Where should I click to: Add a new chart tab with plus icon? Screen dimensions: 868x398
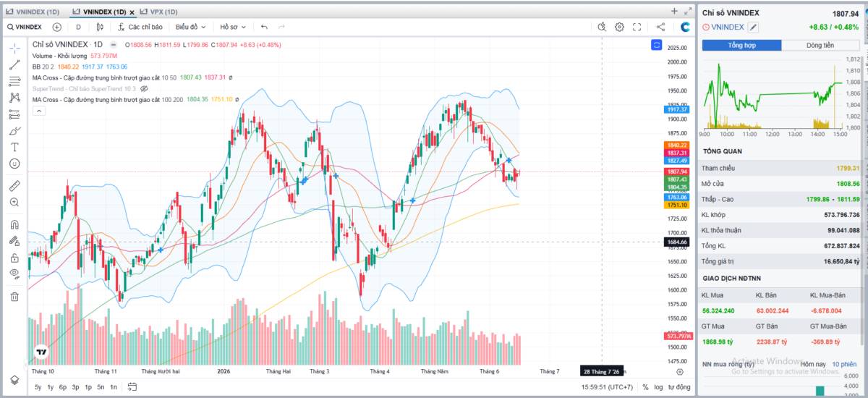tap(674, 11)
